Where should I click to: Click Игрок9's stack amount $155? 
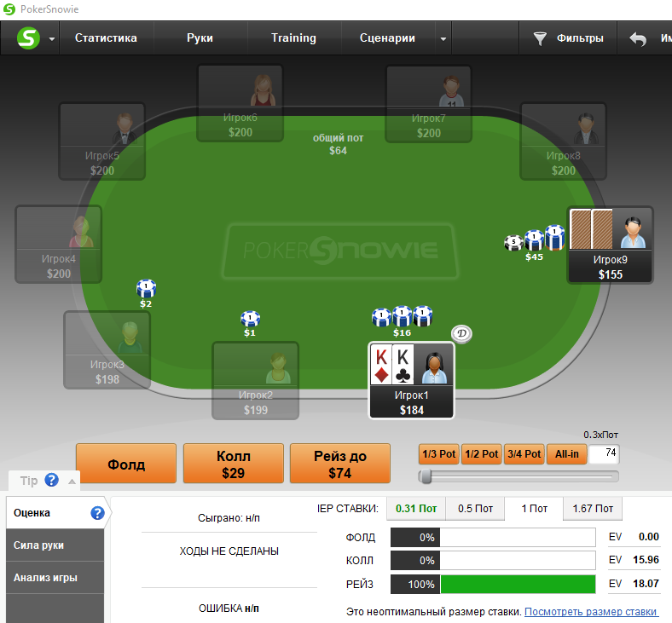(x=611, y=274)
